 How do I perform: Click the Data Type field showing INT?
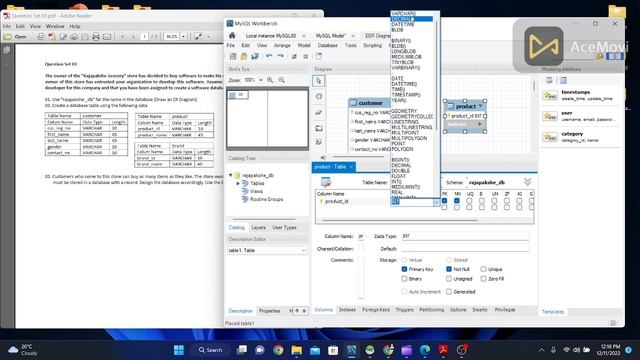(465, 236)
